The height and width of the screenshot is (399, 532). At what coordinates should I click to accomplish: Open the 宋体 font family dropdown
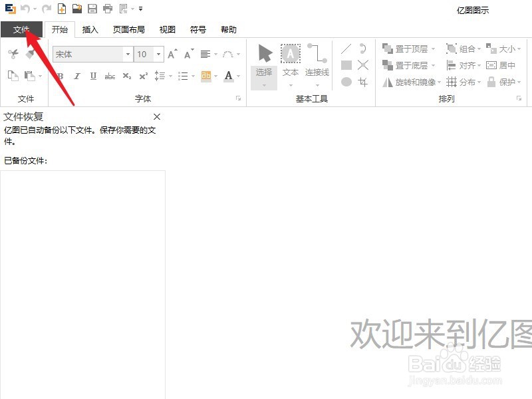pos(126,54)
